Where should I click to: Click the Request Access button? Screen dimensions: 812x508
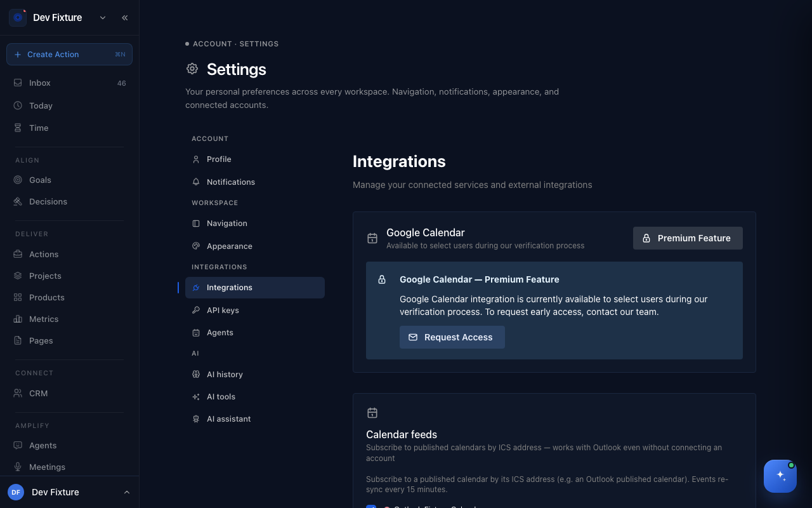pyautogui.click(x=452, y=337)
